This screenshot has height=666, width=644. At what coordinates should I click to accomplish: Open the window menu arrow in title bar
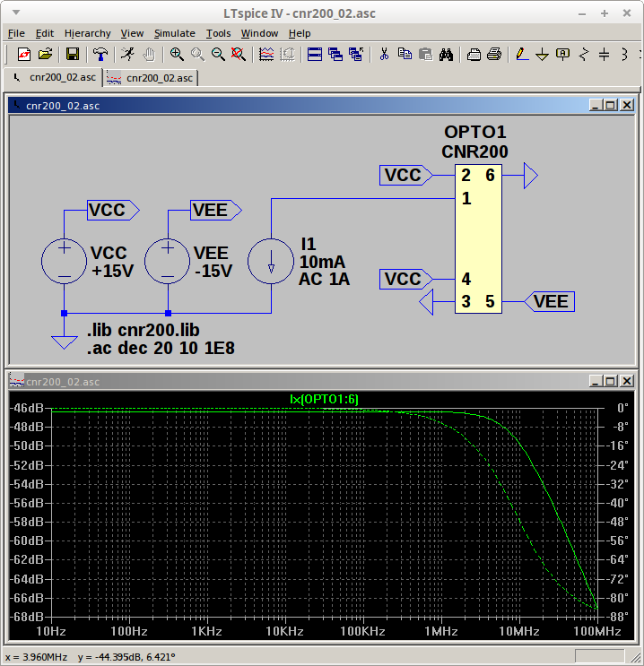16,13
